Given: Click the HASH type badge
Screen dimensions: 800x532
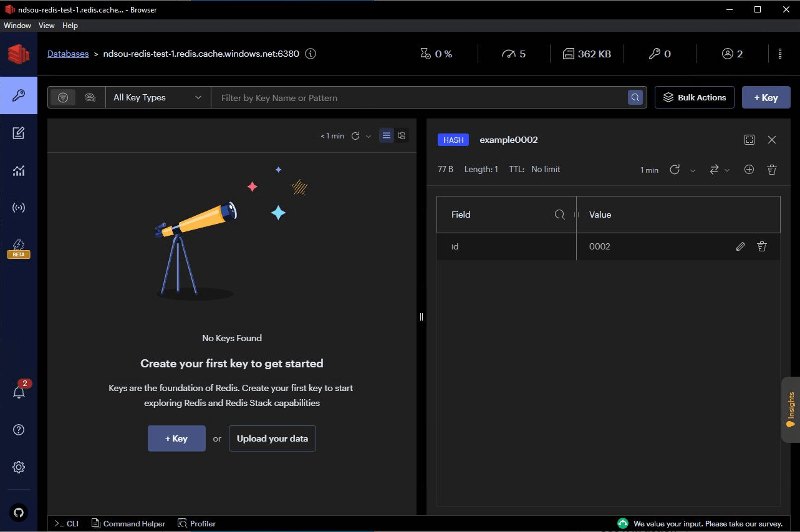Looking at the screenshot, I should [453, 140].
